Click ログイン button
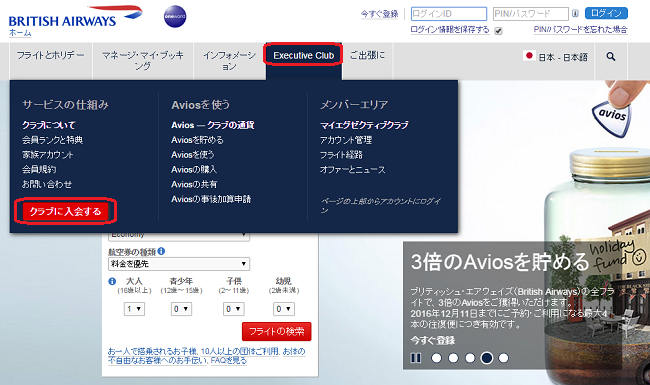This screenshot has height=385, width=650. point(606,13)
